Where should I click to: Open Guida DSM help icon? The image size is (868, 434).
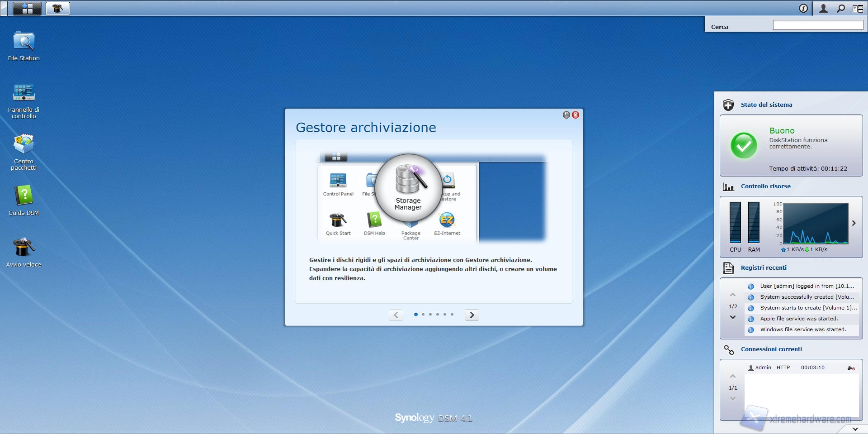(24, 196)
